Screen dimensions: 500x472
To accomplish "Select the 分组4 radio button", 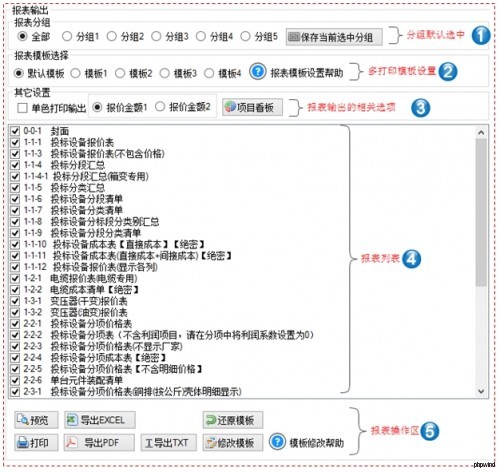I will [201, 36].
